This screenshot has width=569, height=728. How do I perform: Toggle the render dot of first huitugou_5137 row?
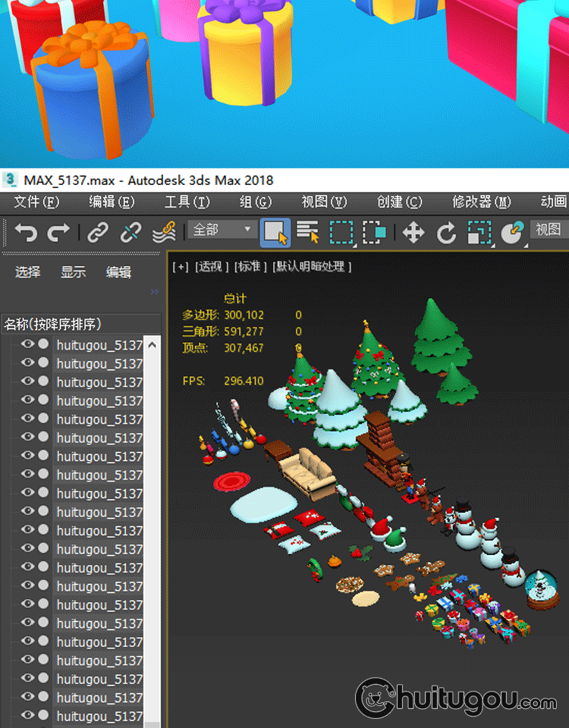click(43, 344)
